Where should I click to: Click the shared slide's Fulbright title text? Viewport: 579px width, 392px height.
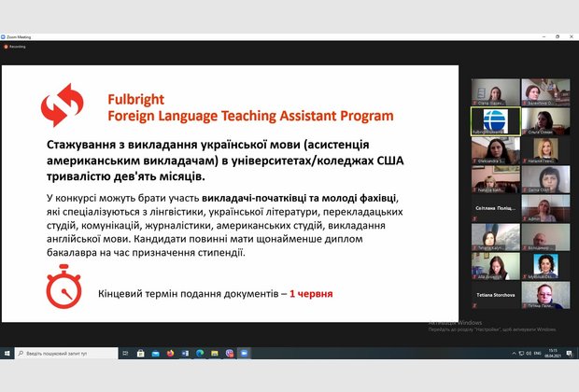point(250,107)
